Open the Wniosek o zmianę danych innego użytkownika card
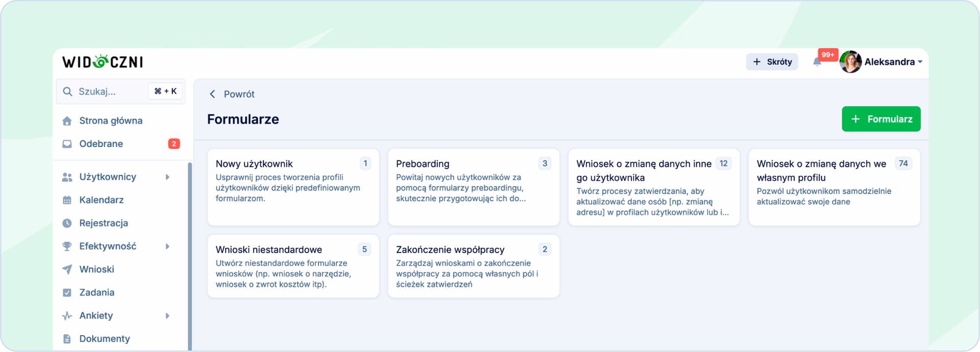This screenshot has height=352, width=980. 654,187
